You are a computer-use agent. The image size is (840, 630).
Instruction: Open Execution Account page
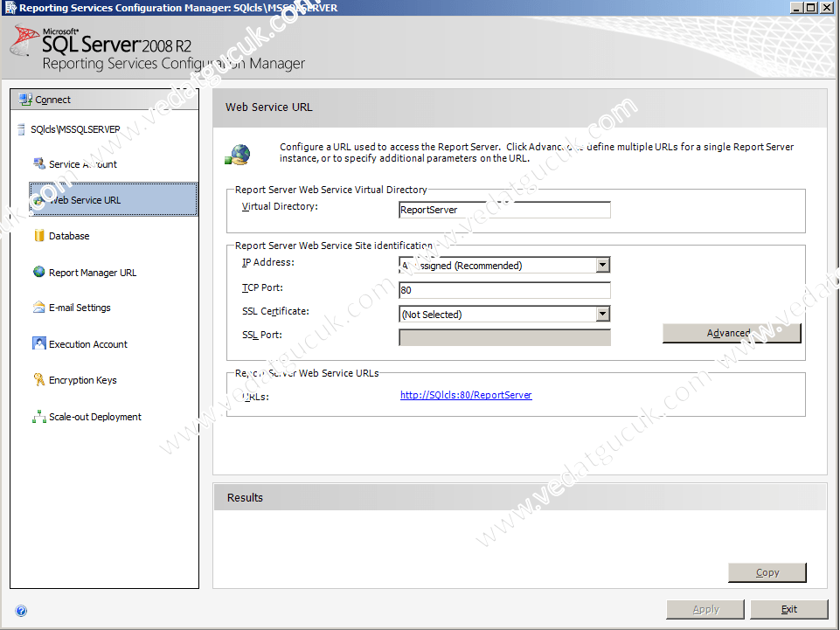[88, 344]
